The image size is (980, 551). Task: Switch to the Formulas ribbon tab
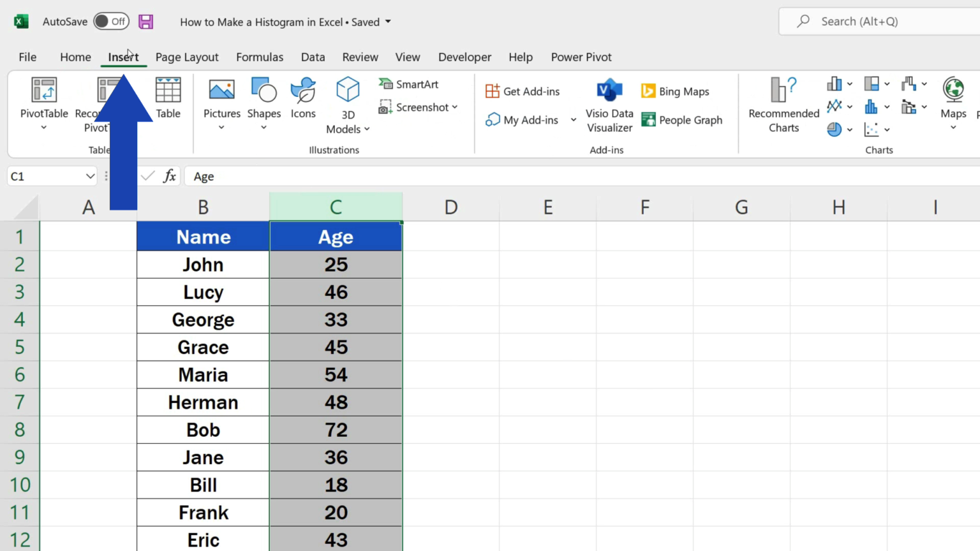coord(260,57)
